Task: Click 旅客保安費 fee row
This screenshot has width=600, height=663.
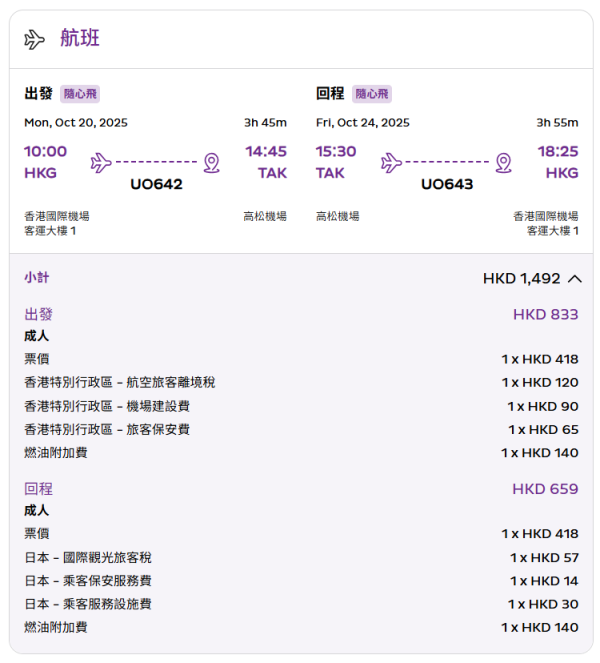Action: tap(301, 430)
